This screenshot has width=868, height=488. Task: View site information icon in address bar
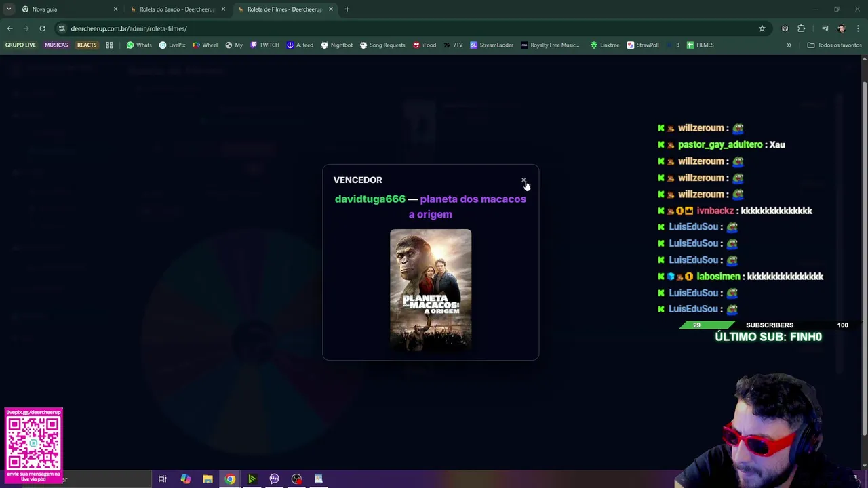(62, 28)
